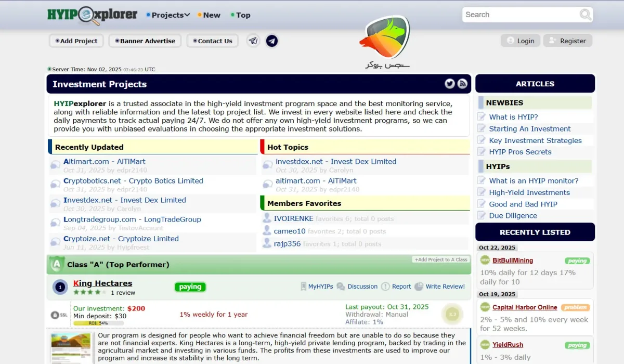Click the NEW badge icon beside BitBullMining
Image resolution: width=624 pixels, height=364 pixels.
(x=485, y=261)
